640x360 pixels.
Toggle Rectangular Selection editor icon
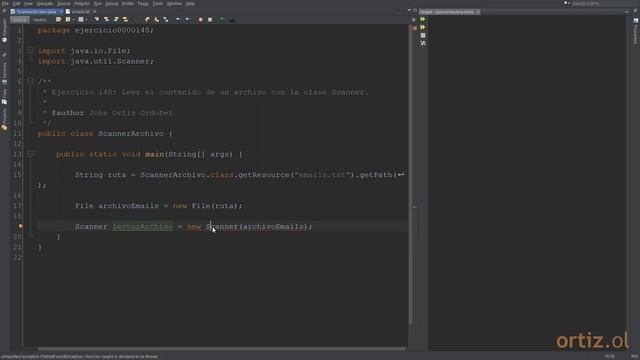pos(136,20)
